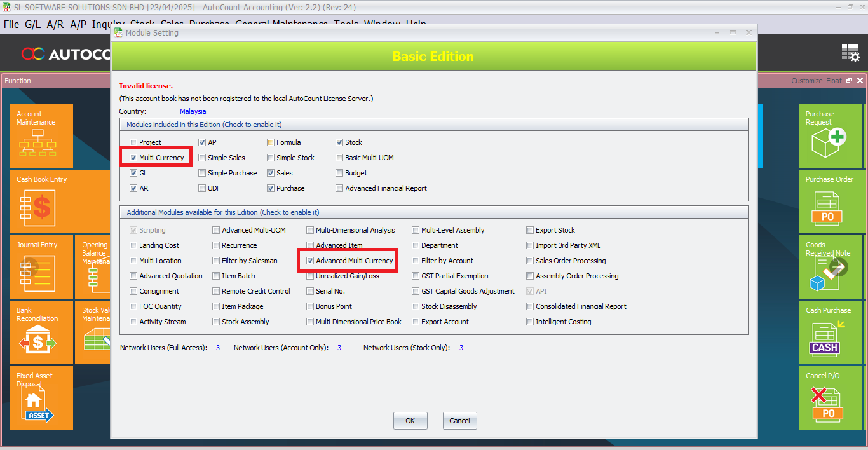Click the Function panel pin icon
This screenshot has width=868, height=450.
click(x=849, y=81)
